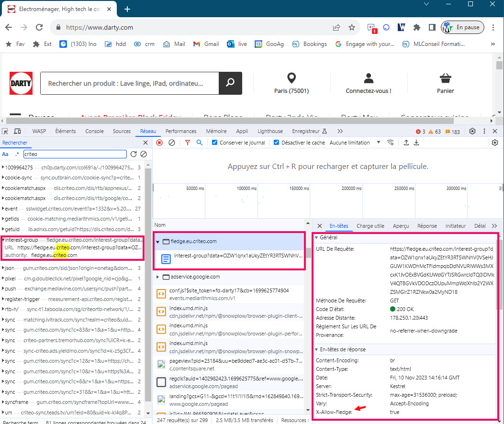Select interest-group request row in list
The image size is (504, 424).
[x=229, y=258]
